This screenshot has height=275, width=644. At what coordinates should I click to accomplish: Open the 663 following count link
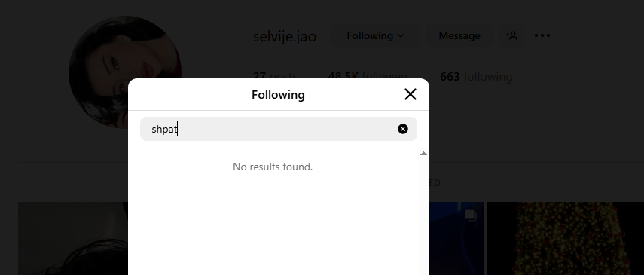click(476, 76)
